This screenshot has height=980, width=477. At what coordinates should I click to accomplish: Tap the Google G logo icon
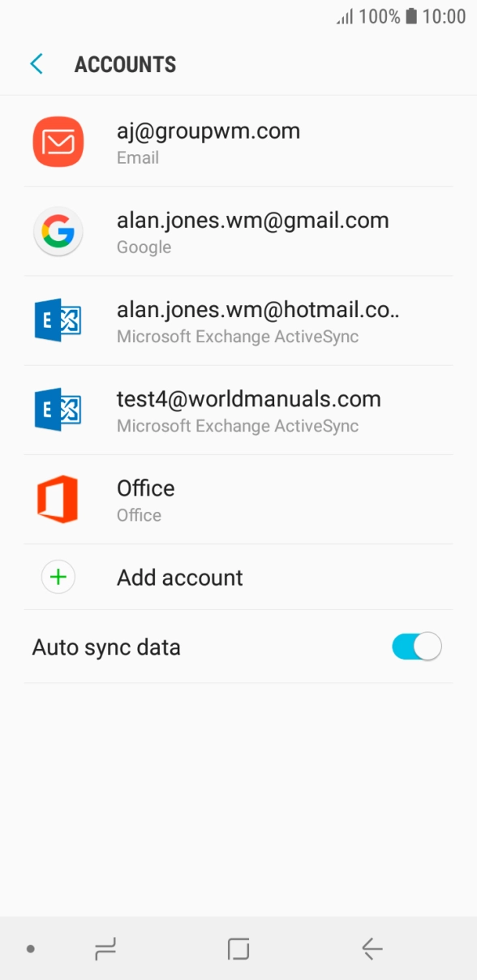[58, 231]
